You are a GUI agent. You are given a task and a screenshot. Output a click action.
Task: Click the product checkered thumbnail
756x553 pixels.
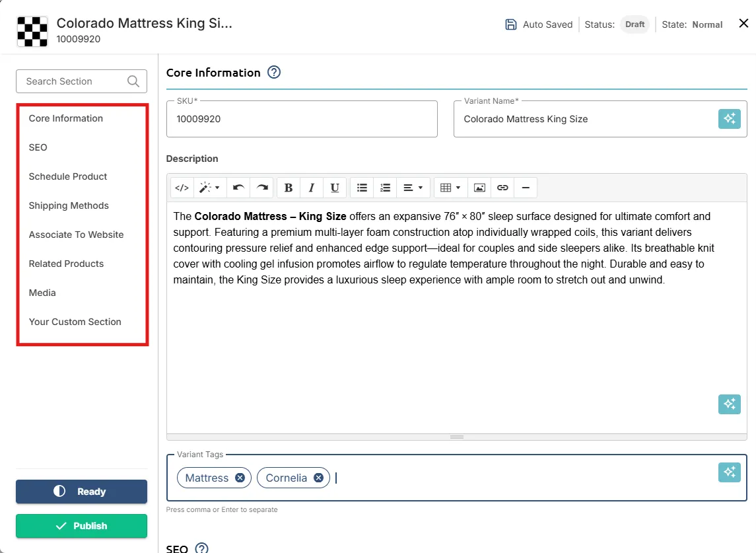32,31
